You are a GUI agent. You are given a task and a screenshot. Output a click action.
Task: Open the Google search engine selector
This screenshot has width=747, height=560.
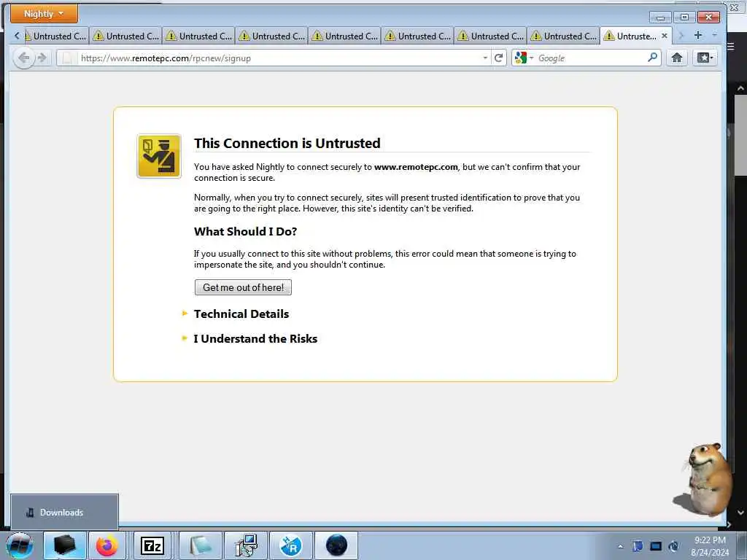pos(524,58)
